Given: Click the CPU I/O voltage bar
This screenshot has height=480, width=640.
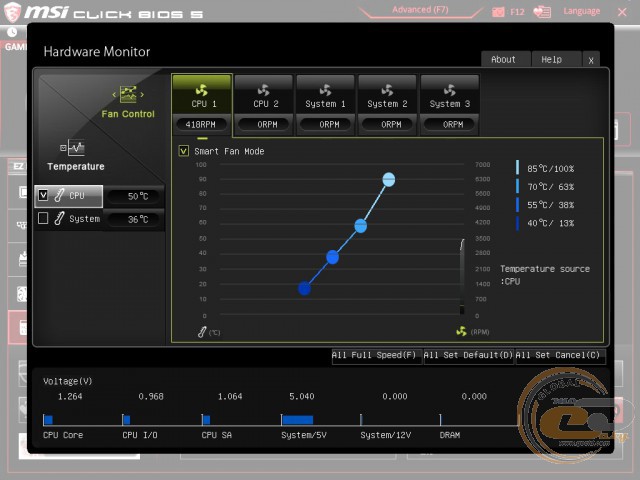Looking at the screenshot, I should coord(126,420).
